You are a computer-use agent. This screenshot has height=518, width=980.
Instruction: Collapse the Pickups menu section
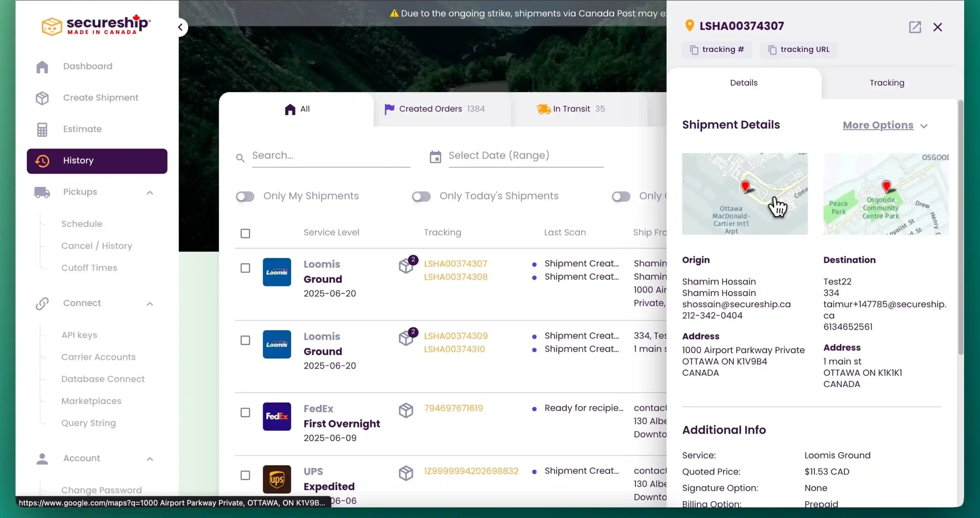click(150, 193)
